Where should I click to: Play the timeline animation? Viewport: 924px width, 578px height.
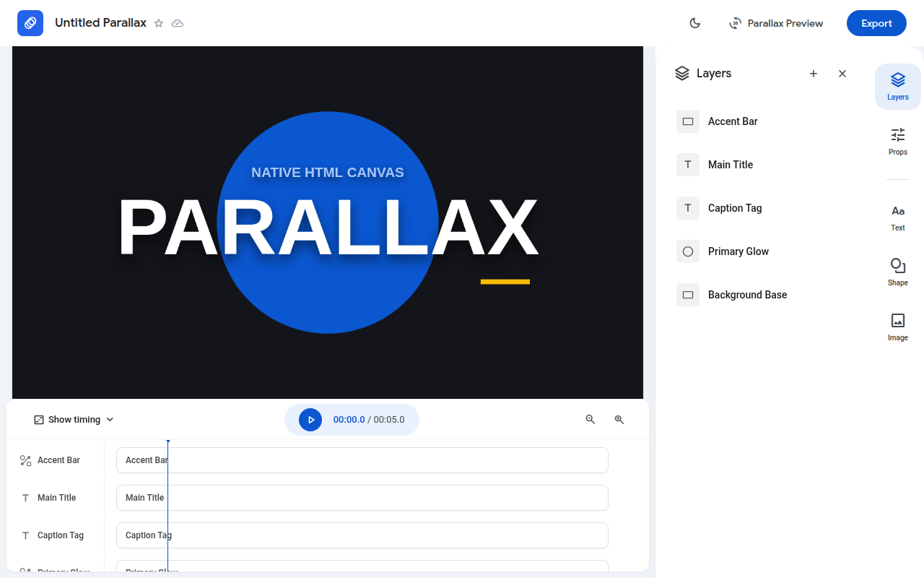(310, 420)
